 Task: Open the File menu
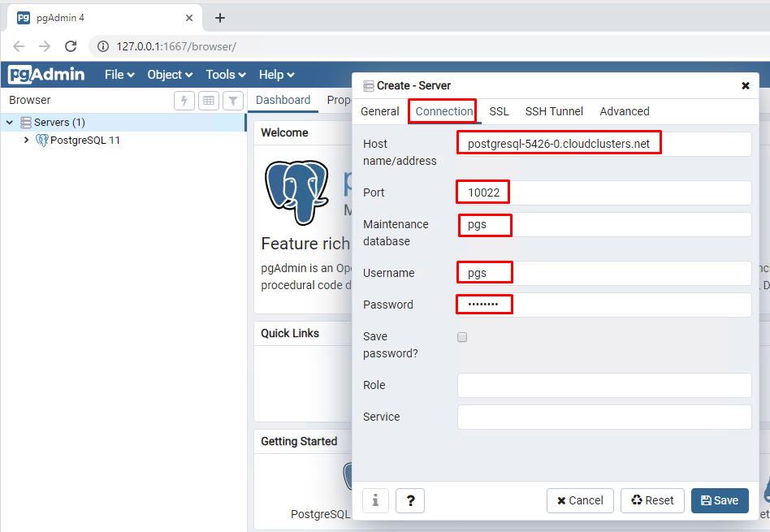coord(119,75)
